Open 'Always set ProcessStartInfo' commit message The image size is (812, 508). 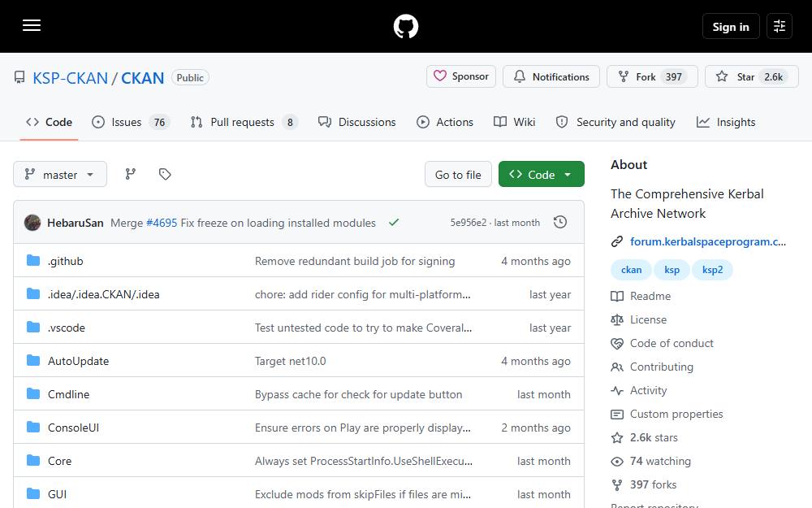coord(364,461)
